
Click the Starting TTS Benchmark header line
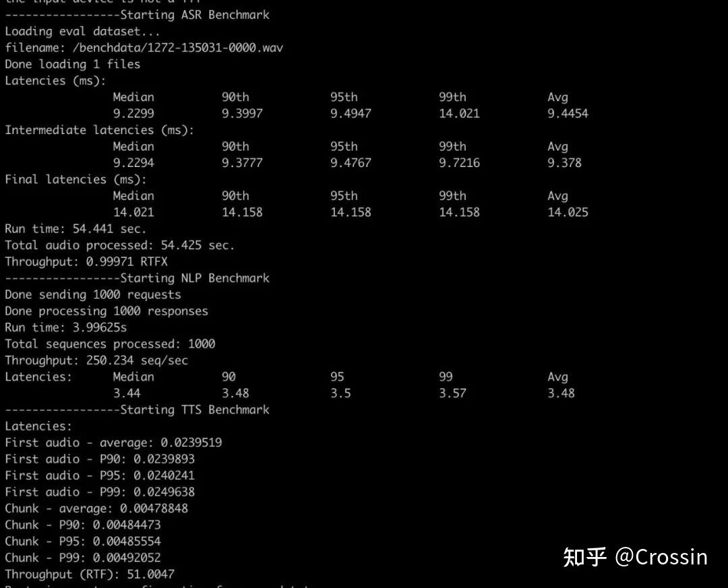click(137, 410)
